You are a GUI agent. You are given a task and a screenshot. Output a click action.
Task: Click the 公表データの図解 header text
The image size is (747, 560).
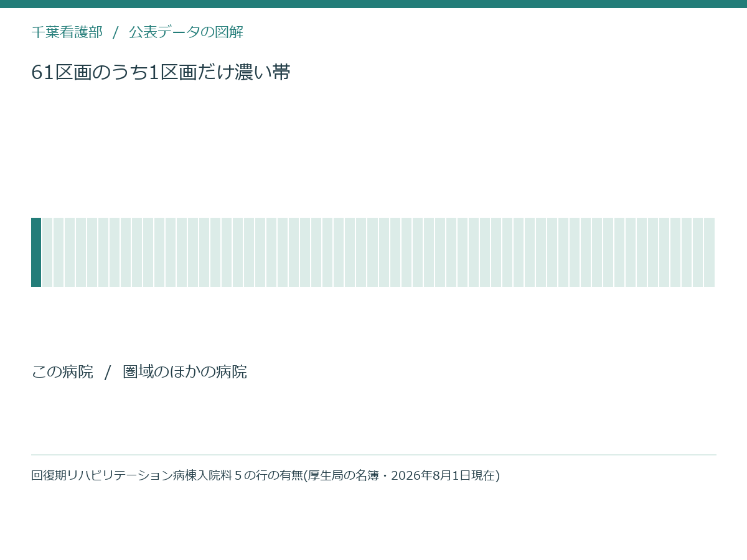[186, 32]
